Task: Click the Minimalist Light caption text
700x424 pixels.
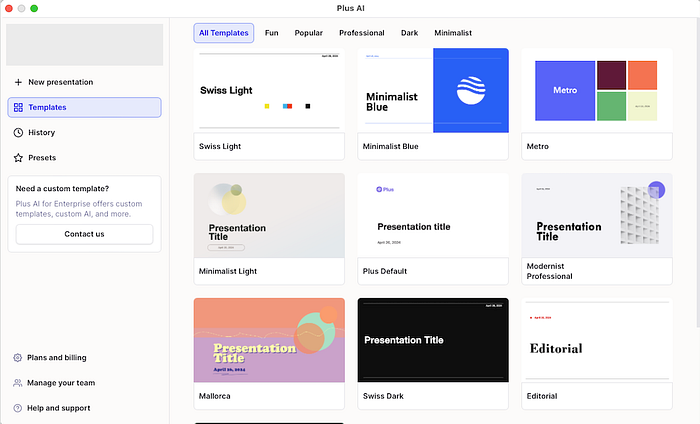Action: coord(228,271)
